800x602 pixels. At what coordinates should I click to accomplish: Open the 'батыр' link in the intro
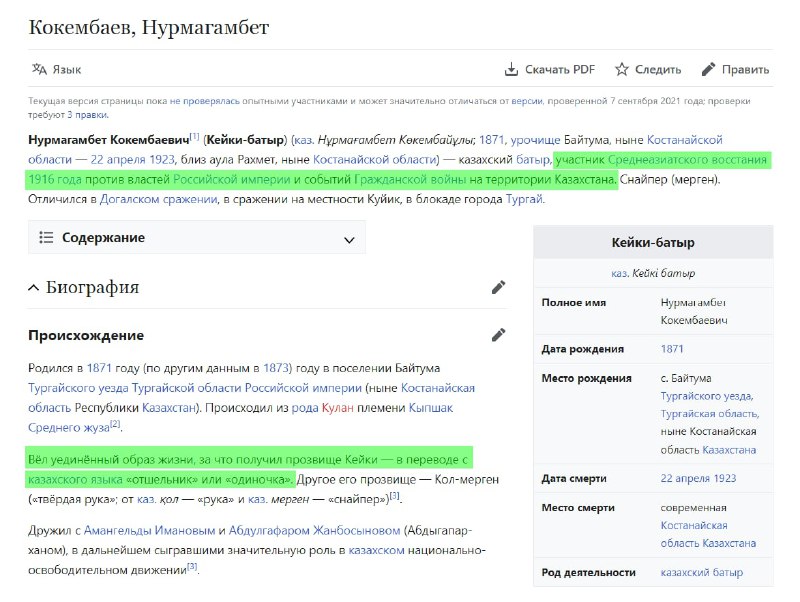[x=533, y=160]
